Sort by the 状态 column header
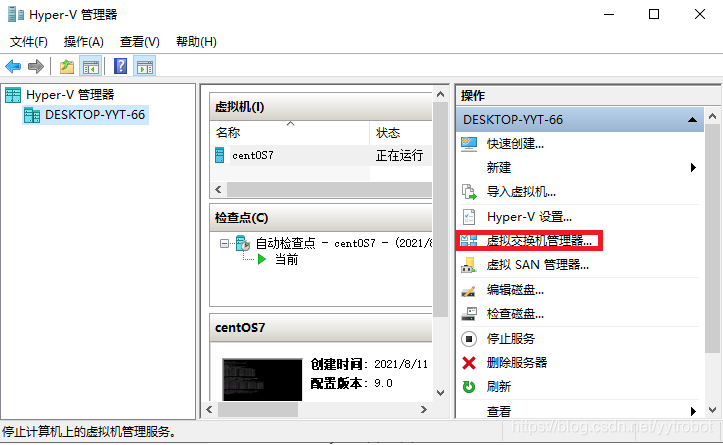The height and width of the screenshot is (445, 723). pos(401,133)
